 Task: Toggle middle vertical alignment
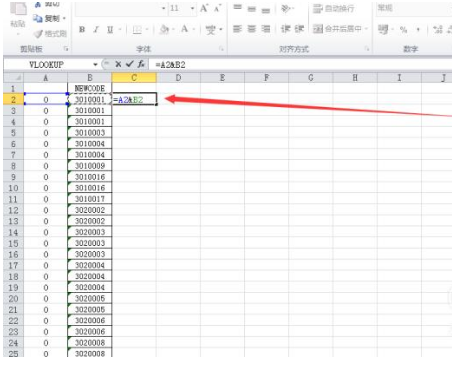point(252,9)
